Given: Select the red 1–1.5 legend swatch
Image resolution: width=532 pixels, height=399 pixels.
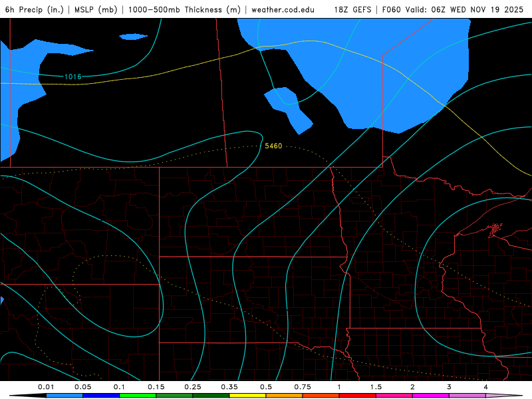Looking at the screenshot, I should [358, 396].
